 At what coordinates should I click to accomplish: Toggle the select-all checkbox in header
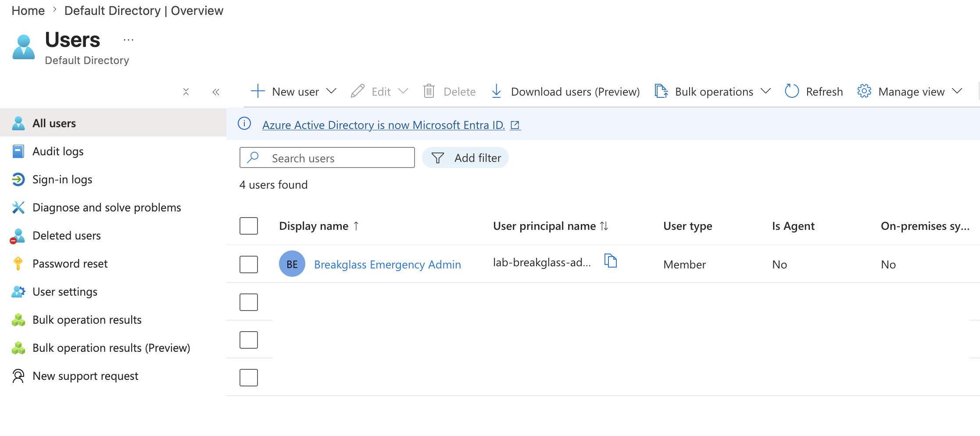[249, 226]
